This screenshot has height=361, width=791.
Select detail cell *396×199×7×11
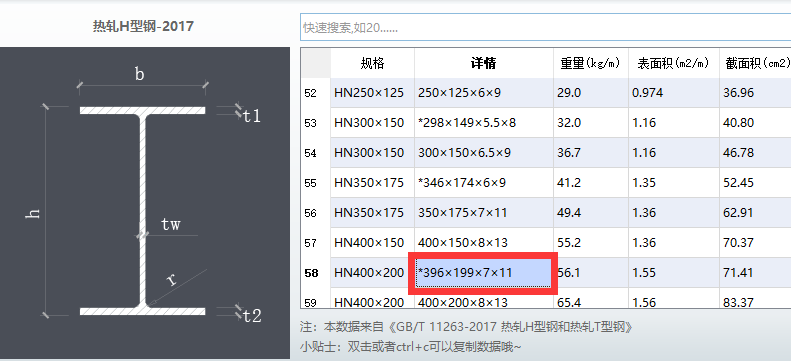[x=483, y=273]
